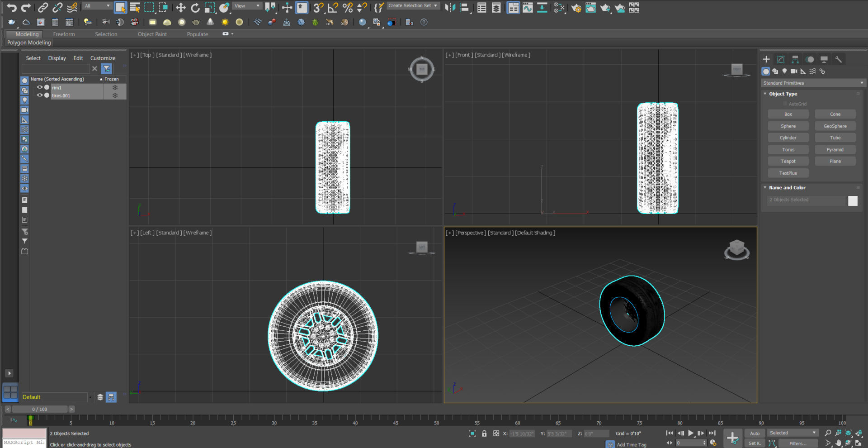Create a Box primitive
868x448 pixels.
788,114
